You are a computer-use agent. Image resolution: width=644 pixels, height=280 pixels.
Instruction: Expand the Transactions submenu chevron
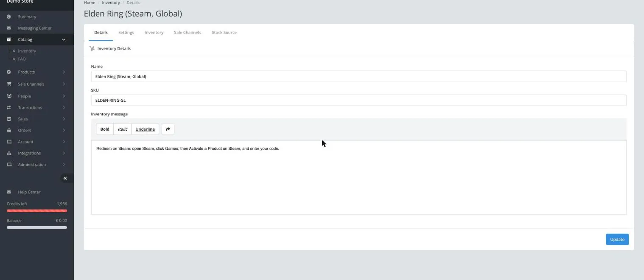(x=64, y=107)
